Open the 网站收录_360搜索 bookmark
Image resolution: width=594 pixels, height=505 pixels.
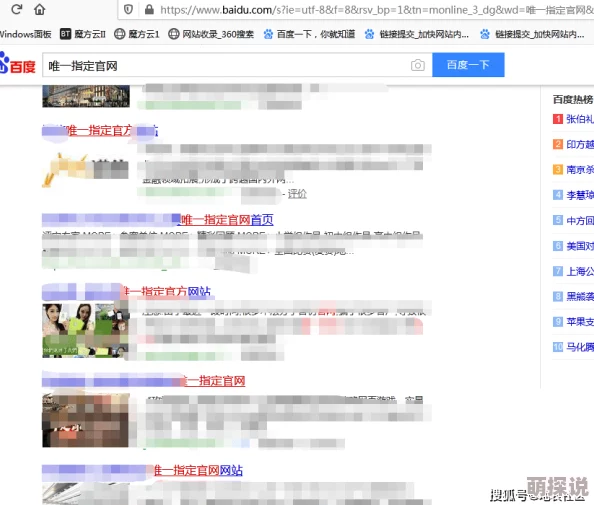click(x=211, y=34)
